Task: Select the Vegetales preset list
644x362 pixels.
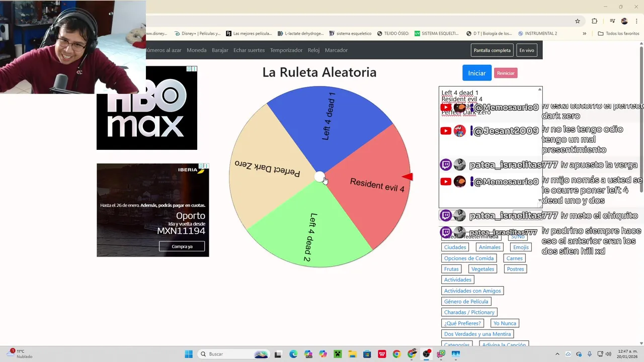Action: [x=482, y=269]
